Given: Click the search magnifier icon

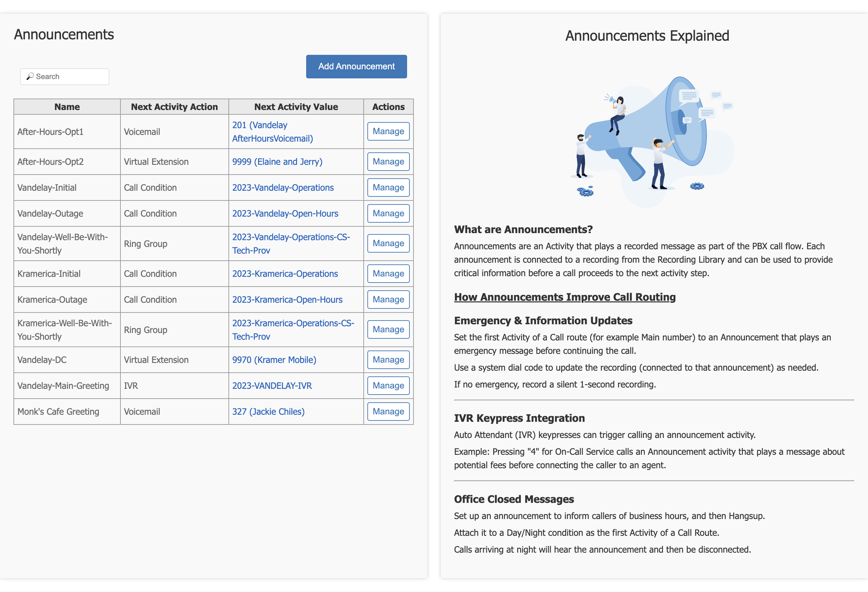Looking at the screenshot, I should point(30,76).
